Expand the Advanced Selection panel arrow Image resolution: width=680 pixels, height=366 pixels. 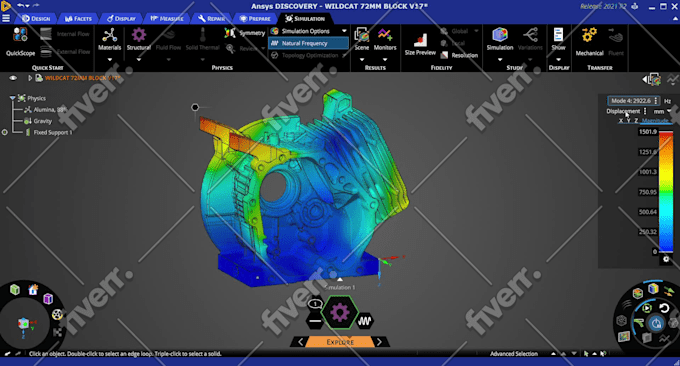[x=553, y=354]
